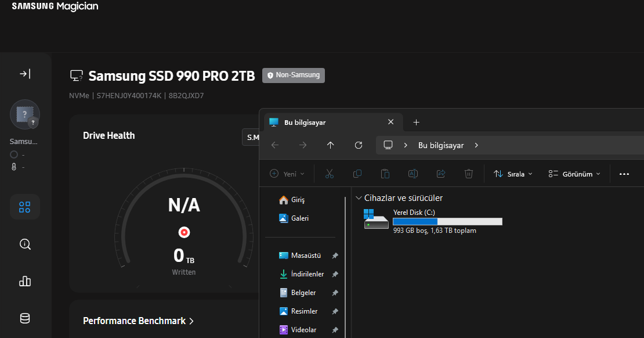Expand the Samsung Magician sidebar with arrow icon
The width and height of the screenshot is (644, 338).
coord(25,74)
